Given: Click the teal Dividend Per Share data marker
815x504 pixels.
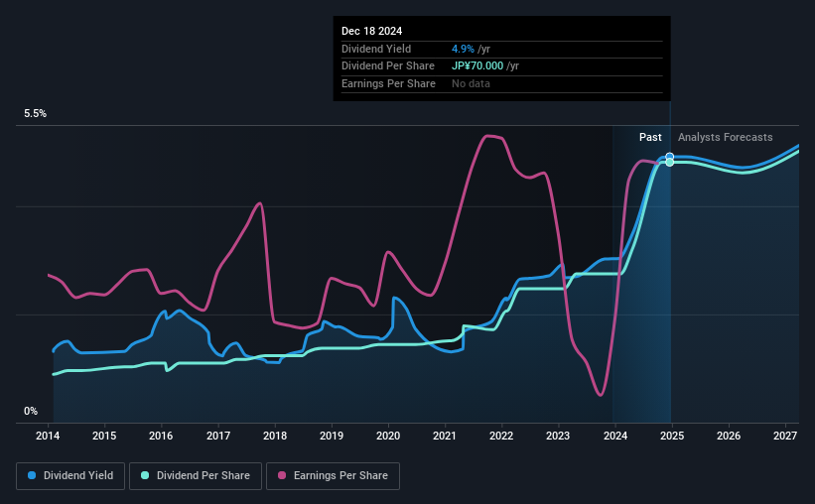Looking at the screenshot, I should point(670,163).
